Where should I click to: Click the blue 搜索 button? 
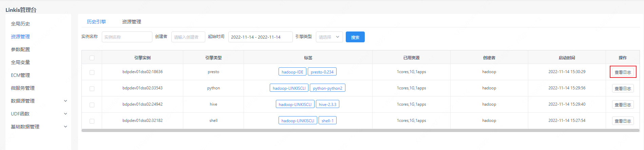point(355,37)
